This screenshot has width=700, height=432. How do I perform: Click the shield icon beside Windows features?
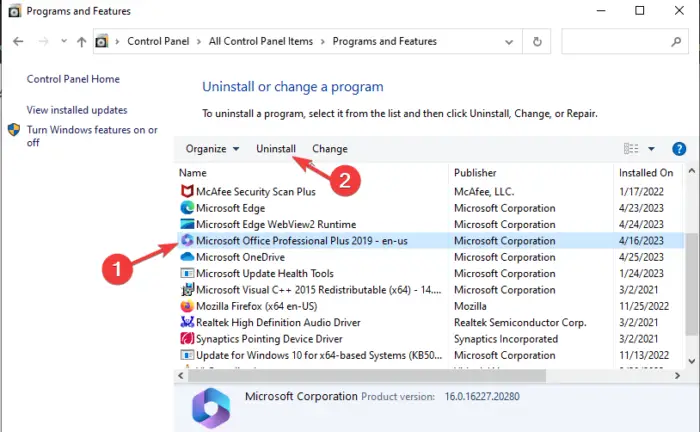point(14,130)
